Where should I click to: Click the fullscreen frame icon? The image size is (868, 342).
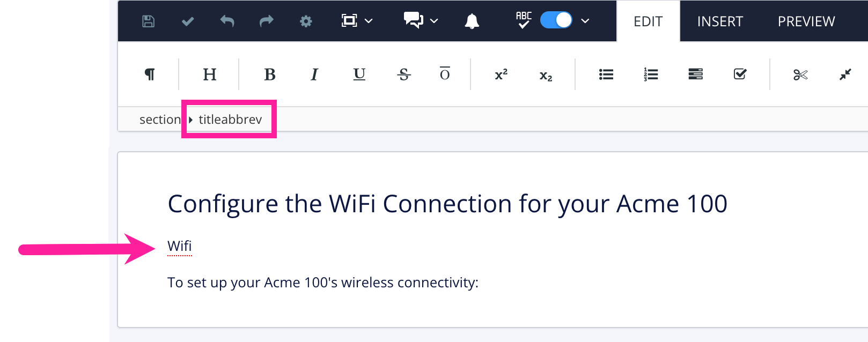click(x=349, y=21)
